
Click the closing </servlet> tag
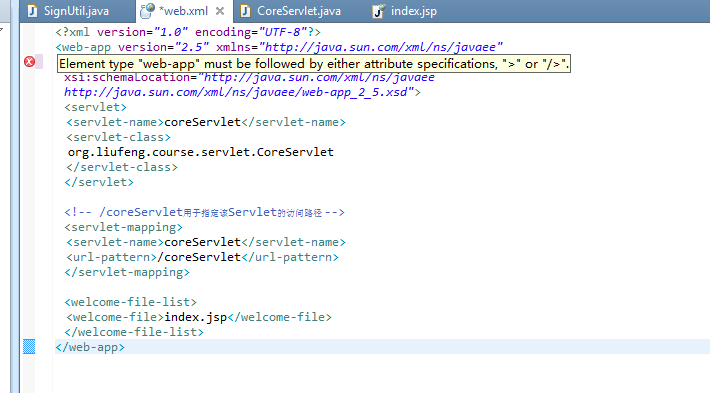coord(99,182)
